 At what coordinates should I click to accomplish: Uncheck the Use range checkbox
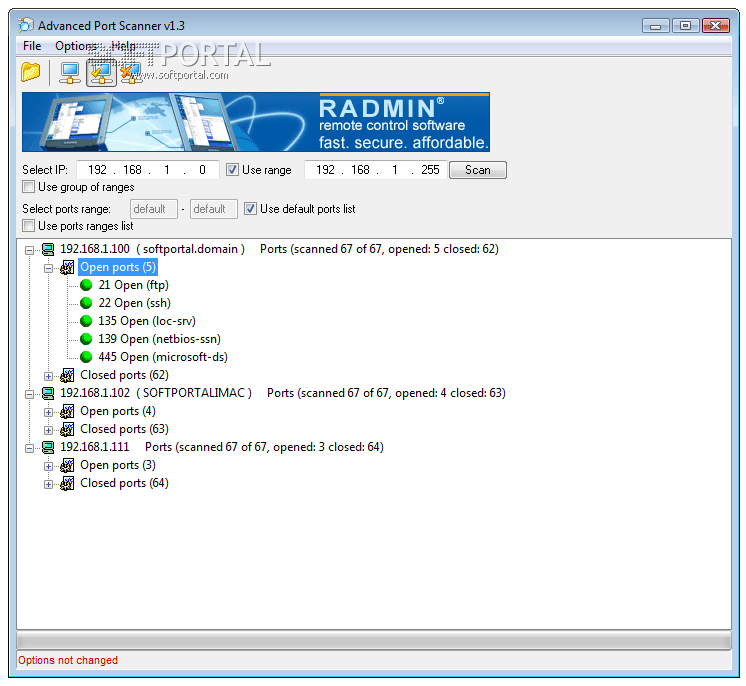(232, 170)
